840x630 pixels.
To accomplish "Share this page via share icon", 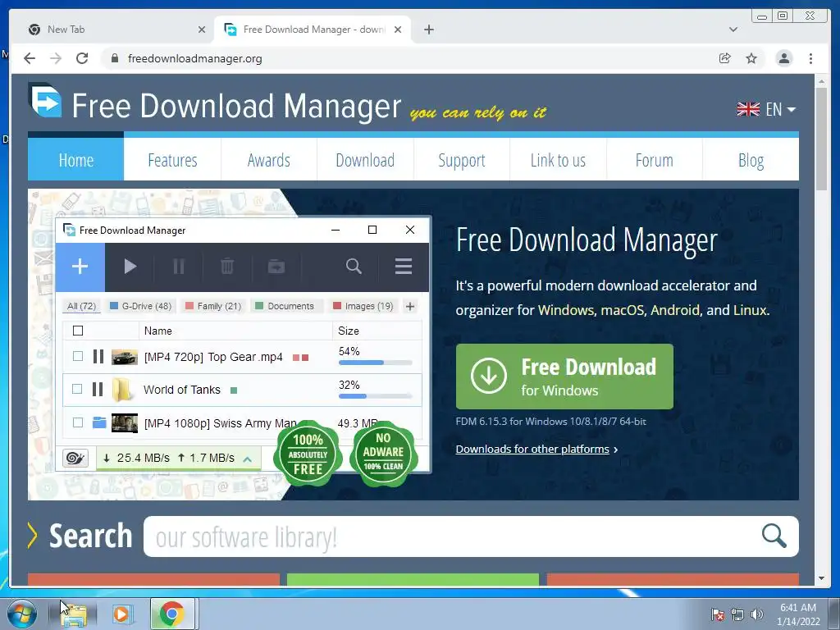I will pos(725,58).
